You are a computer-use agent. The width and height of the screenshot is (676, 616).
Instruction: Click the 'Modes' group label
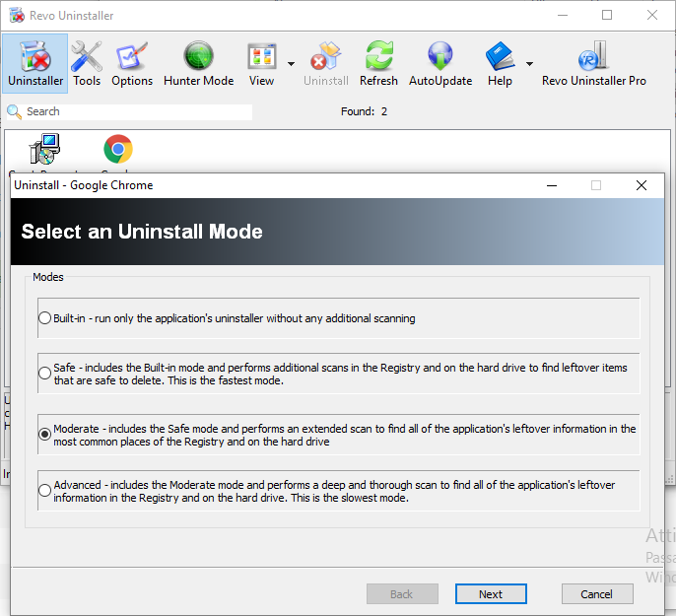click(48, 277)
